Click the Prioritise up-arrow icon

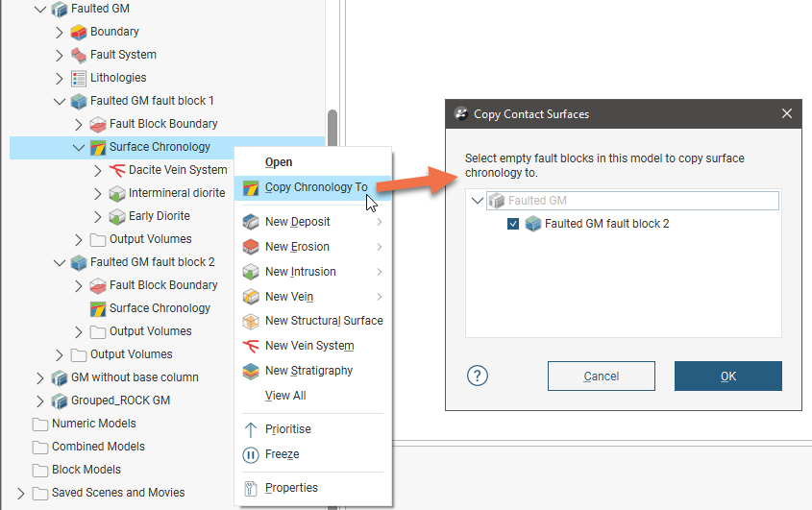pyautogui.click(x=251, y=429)
